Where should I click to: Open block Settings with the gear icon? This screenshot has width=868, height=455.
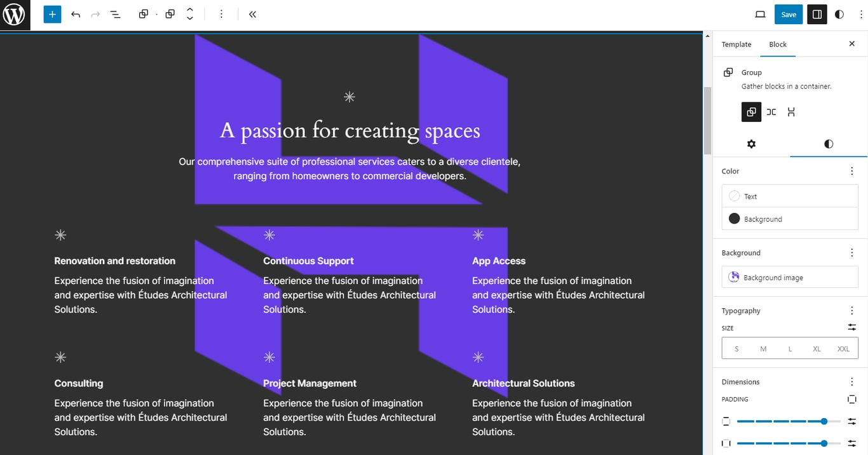752,144
